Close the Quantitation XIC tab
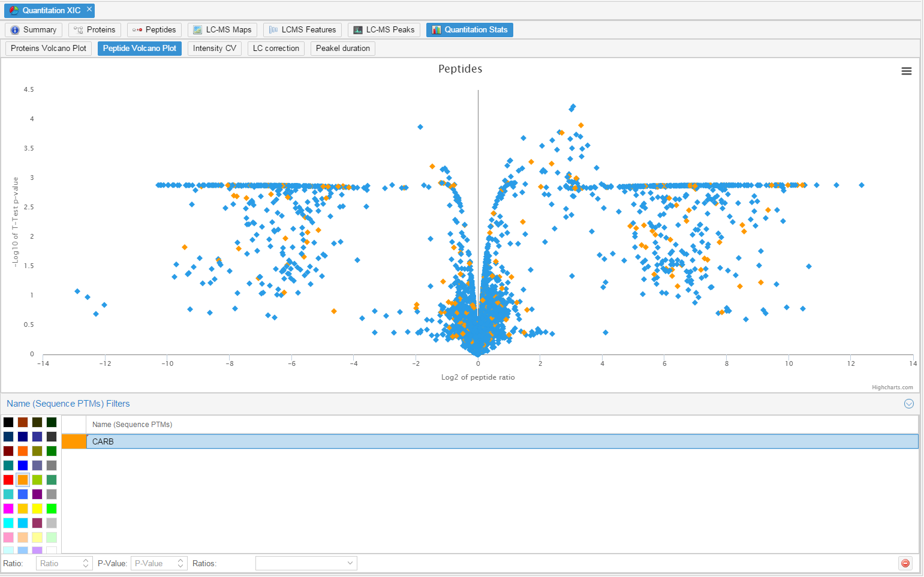 (x=89, y=10)
